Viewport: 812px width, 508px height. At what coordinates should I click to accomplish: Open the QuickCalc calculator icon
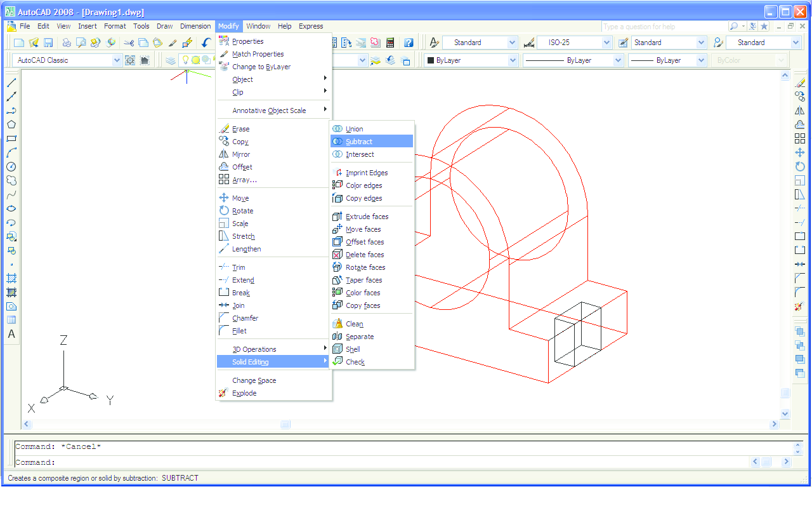[390, 43]
